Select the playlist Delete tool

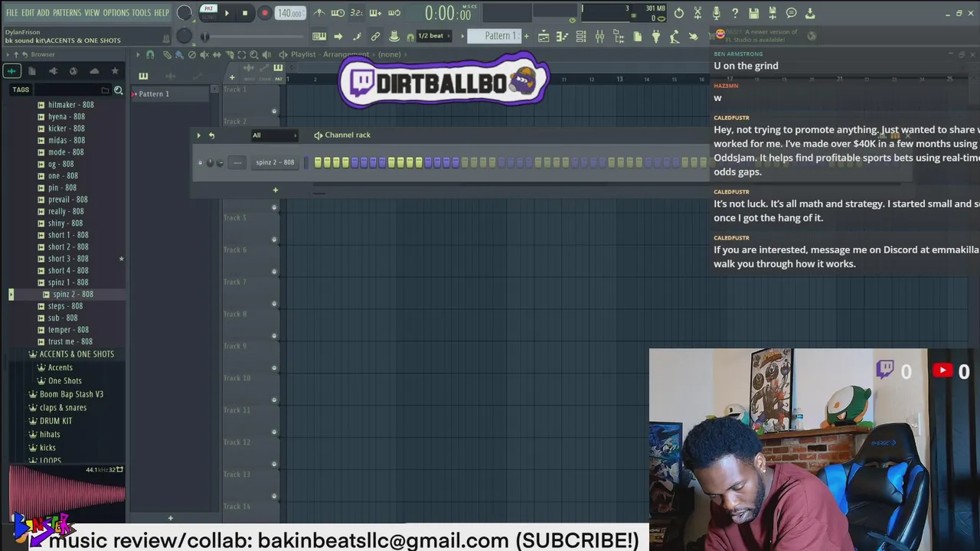point(192,54)
